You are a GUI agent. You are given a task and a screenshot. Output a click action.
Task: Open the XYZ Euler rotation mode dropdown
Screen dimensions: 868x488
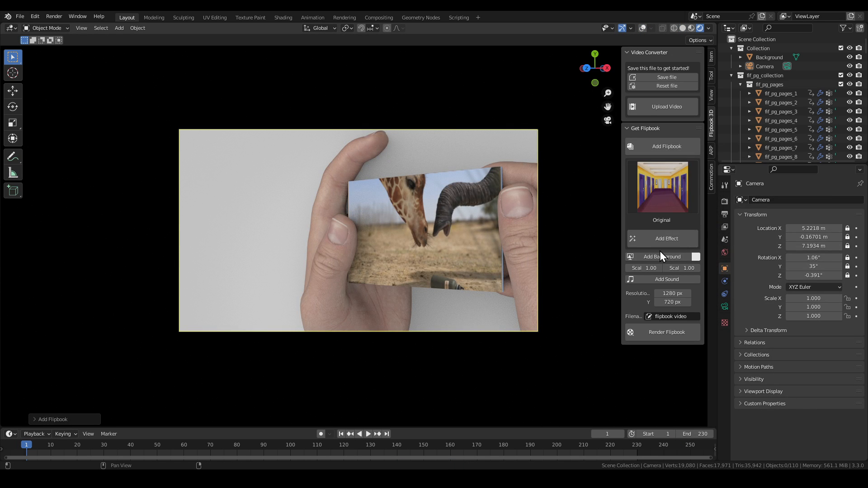pos(814,287)
